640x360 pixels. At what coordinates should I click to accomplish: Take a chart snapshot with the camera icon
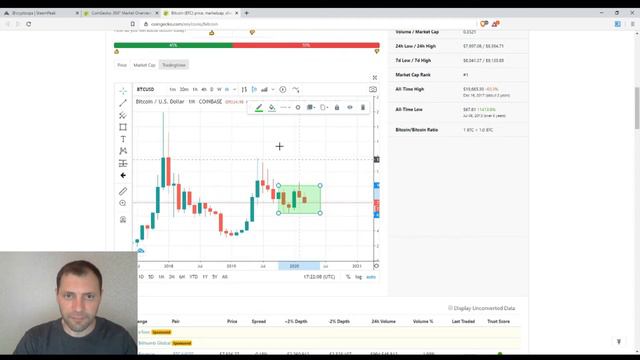pyautogui.click(x=373, y=89)
